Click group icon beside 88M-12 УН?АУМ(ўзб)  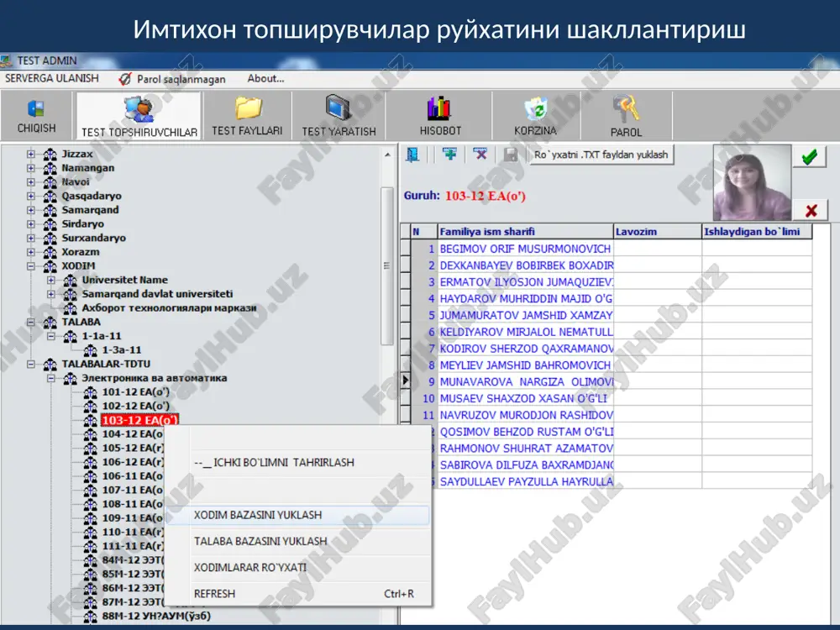click(91, 617)
